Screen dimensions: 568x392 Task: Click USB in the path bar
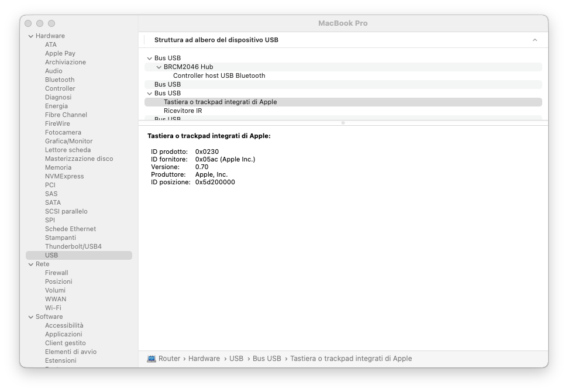[236, 359]
